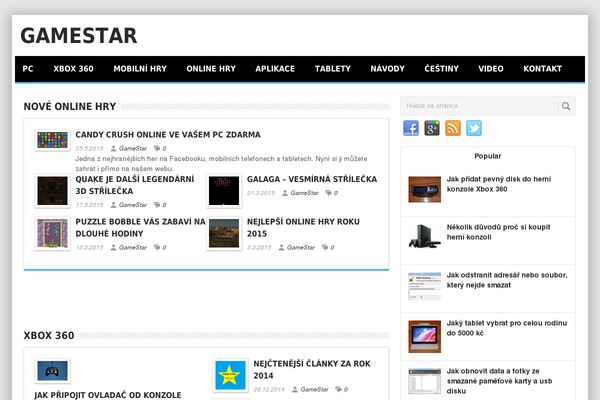
Task: Click the comments icon under Galaga article
Action: tap(328, 193)
